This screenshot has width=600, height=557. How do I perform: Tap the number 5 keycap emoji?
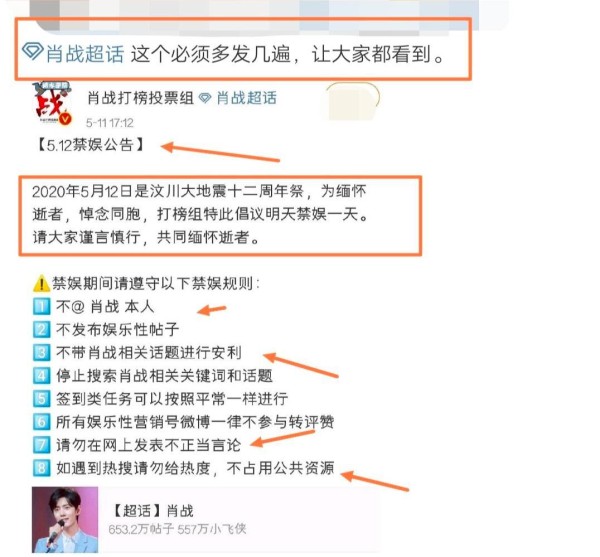(41, 399)
